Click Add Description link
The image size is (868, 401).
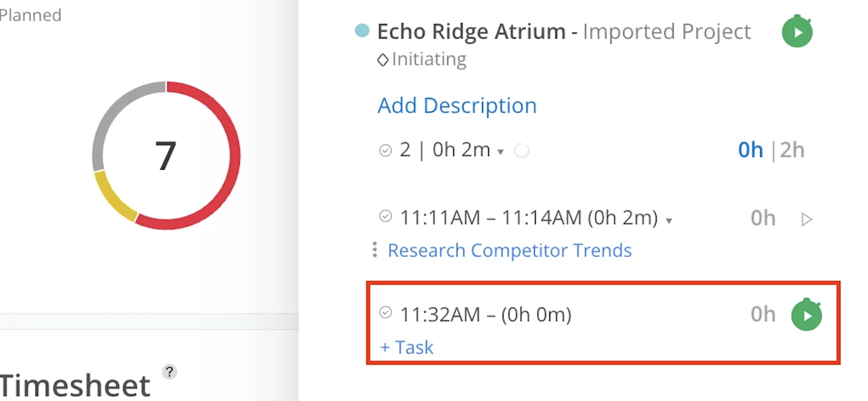click(x=457, y=105)
